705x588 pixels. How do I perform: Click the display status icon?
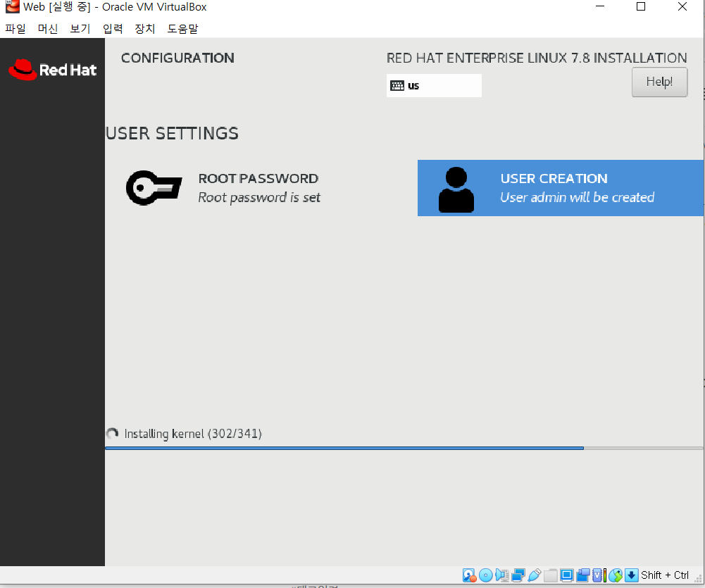567,575
